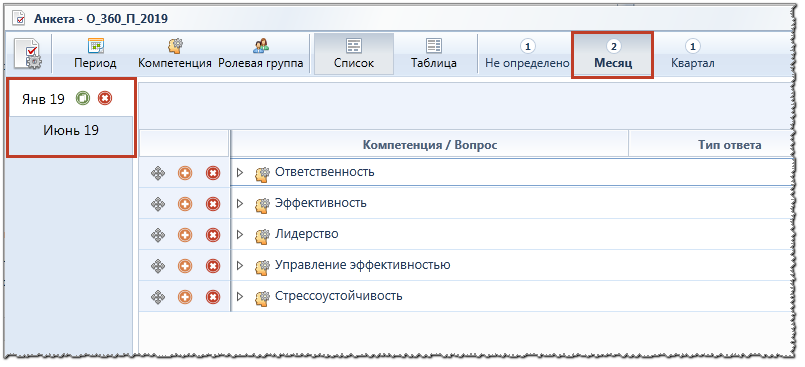805x367 pixels.
Task: Expand the Стрессоустойчивость row
Action: coord(239,296)
